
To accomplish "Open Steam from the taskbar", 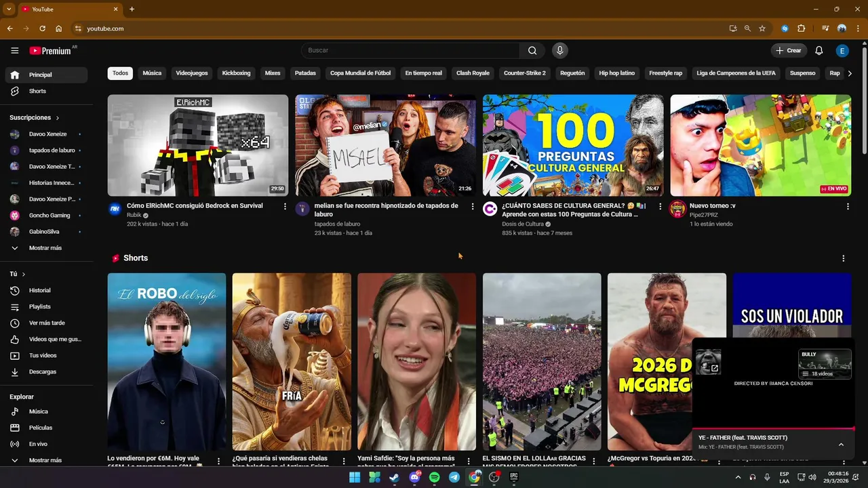I will (x=394, y=477).
